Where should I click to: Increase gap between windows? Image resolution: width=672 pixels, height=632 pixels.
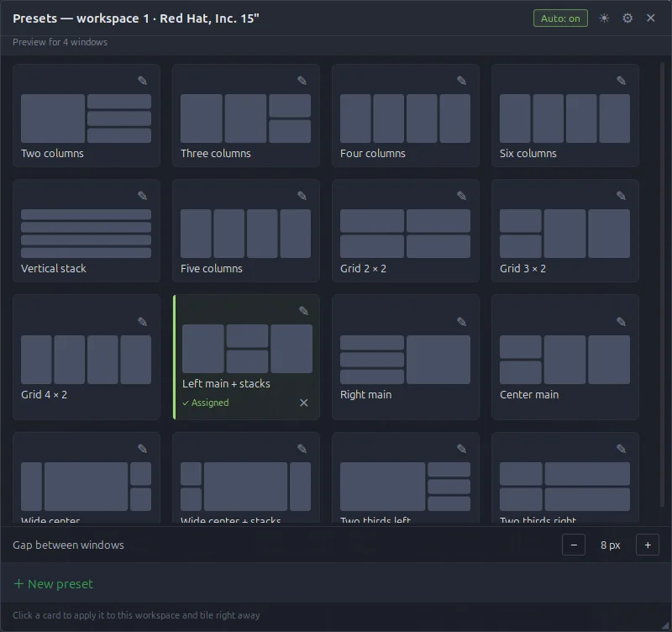[x=647, y=545]
